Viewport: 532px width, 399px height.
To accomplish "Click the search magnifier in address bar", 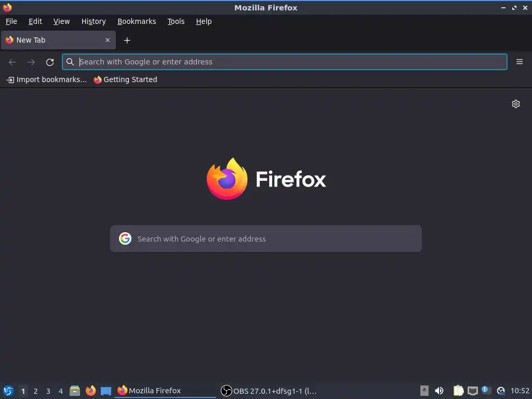I will coord(70,62).
